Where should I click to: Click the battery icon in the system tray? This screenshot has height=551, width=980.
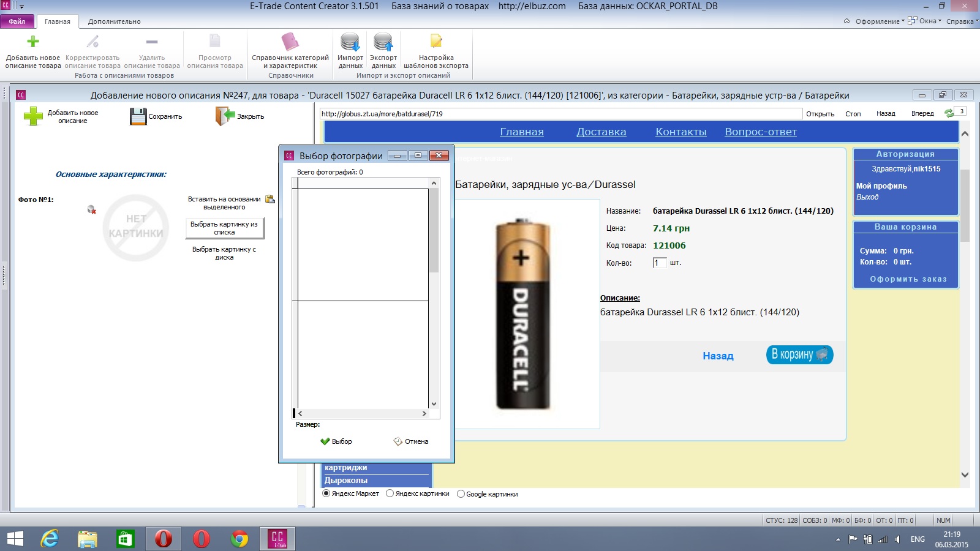867,539
